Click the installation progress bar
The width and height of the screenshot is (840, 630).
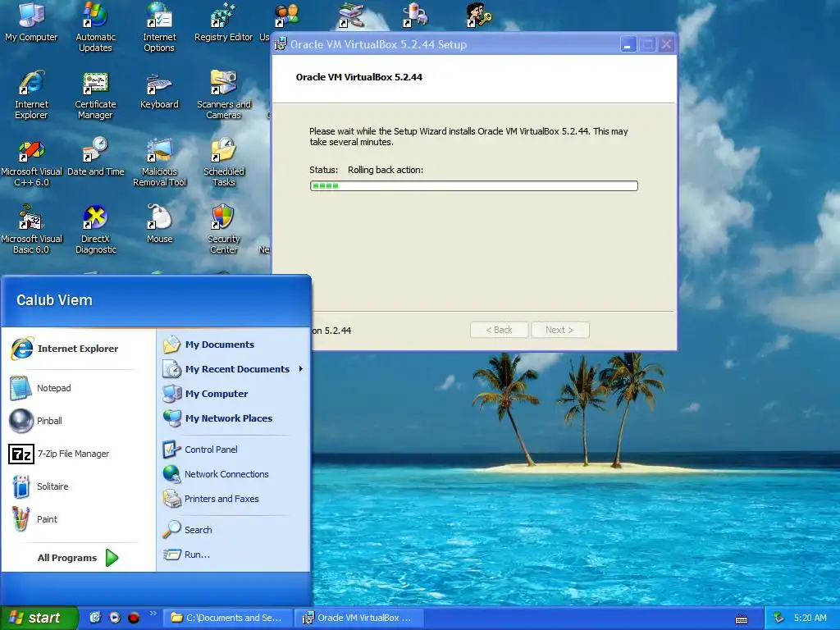[473, 186]
